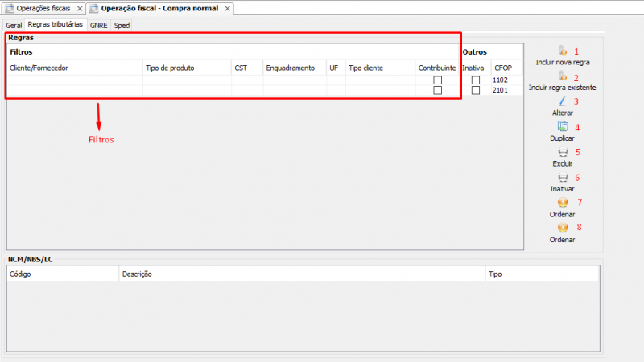Image resolution: width=644 pixels, height=362 pixels.
Task: Click the Inativar icon
Action: tap(563, 177)
